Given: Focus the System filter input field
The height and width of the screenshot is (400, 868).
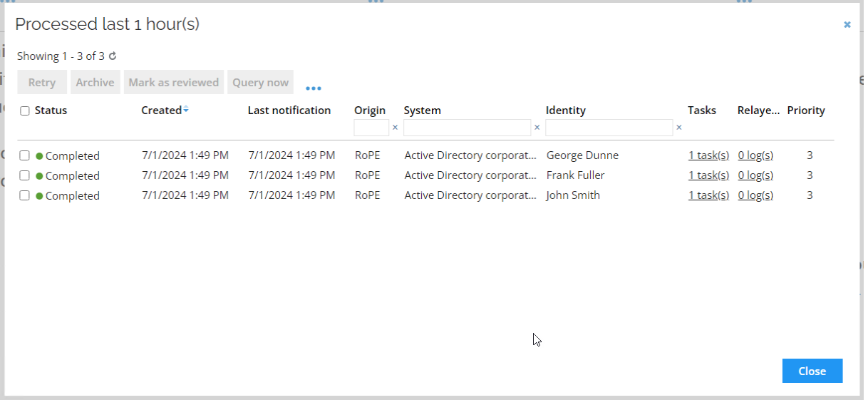Looking at the screenshot, I should tap(467, 128).
